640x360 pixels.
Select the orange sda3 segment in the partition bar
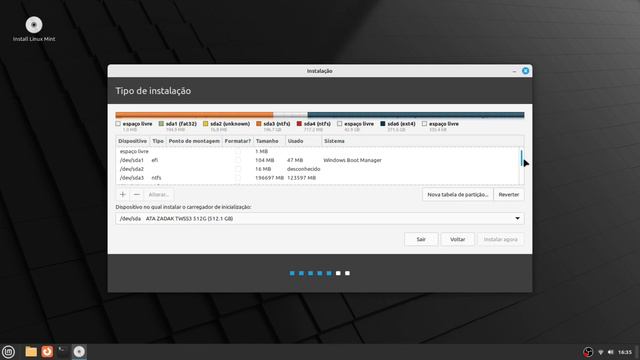(194, 115)
